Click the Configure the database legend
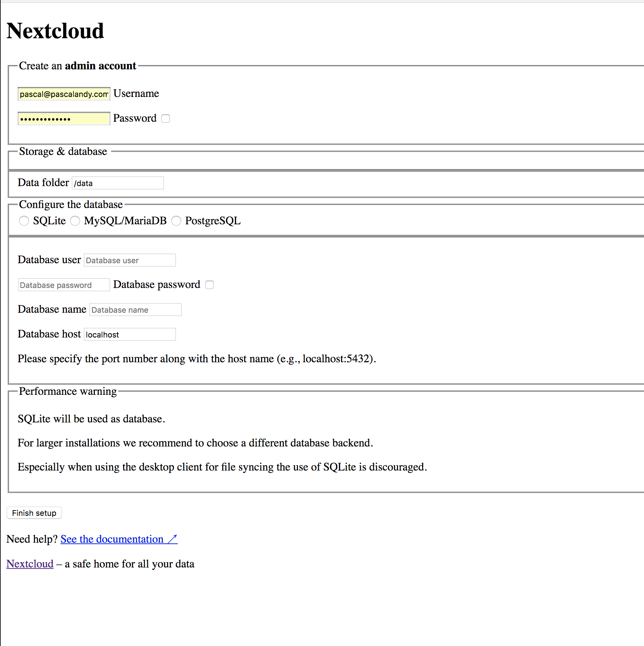The width and height of the screenshot is (644, 646). (x=71, y=204)
